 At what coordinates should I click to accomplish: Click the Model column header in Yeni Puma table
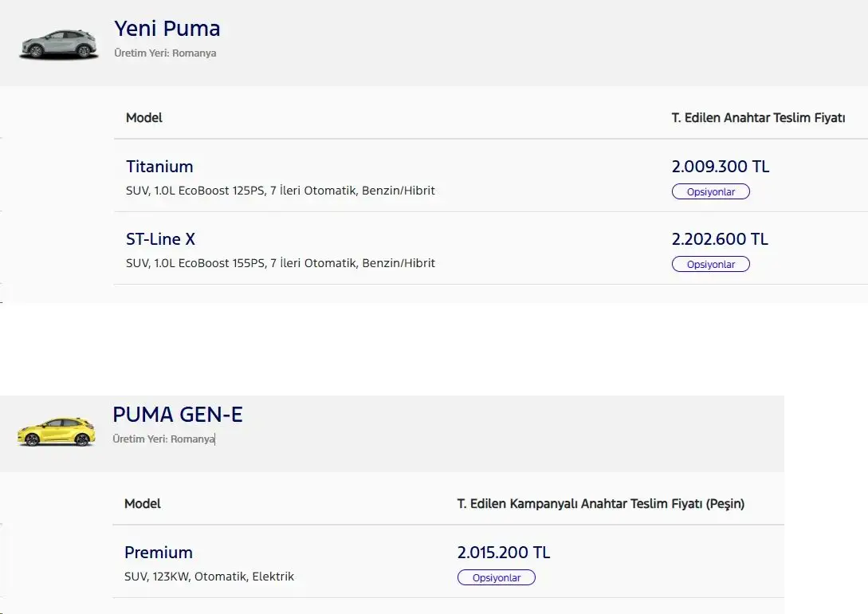tap(144, 117)
